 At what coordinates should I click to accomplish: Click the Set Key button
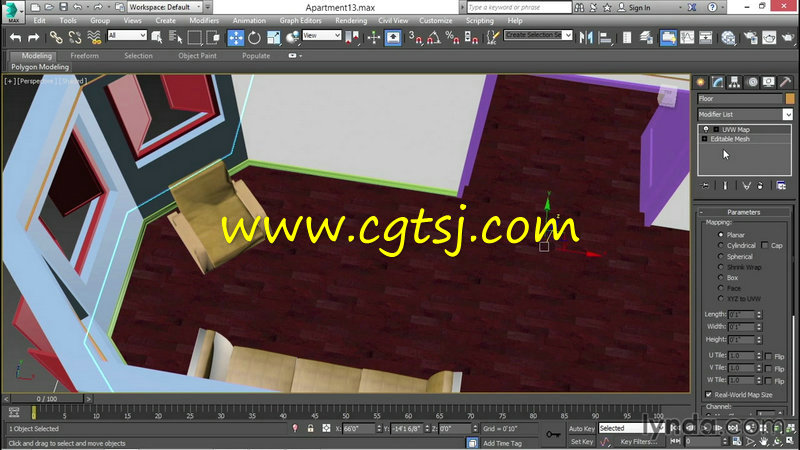point(582,442)
